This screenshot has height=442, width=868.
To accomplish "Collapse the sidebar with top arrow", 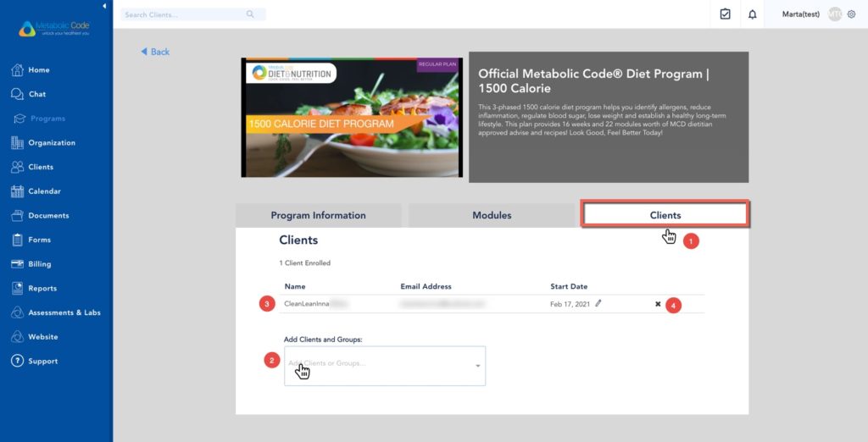I will pyautogui.click(x=104, y=6).
